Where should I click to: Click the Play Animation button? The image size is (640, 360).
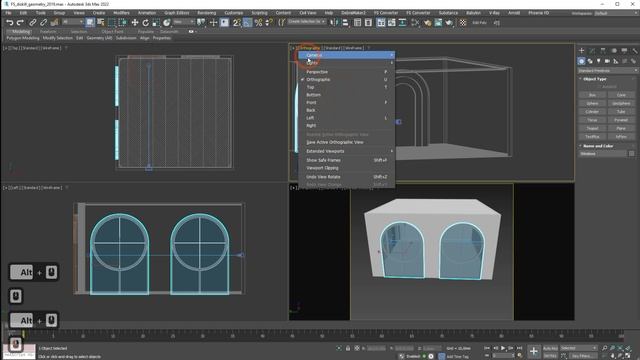pyautogui.click(x=503, y=348)
